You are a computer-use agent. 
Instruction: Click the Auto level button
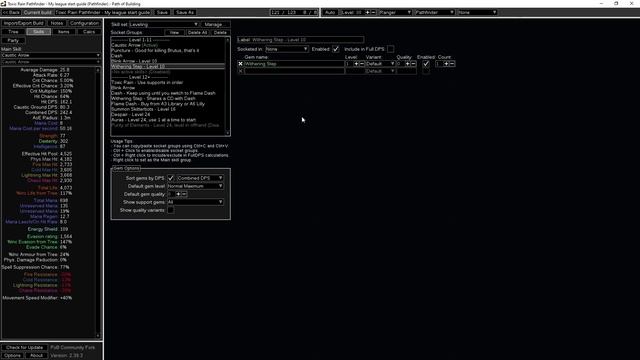click(x=330, y=13)
